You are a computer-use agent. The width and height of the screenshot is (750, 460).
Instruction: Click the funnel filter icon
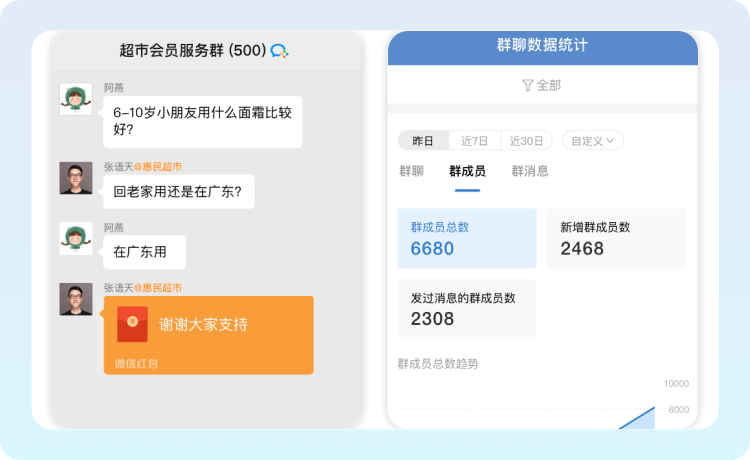click(527, 86)
